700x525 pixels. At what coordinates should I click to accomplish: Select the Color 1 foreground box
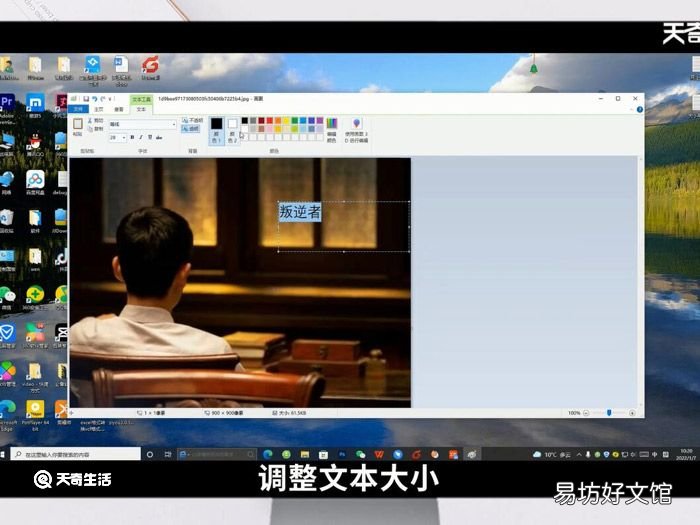click(217, 130)
